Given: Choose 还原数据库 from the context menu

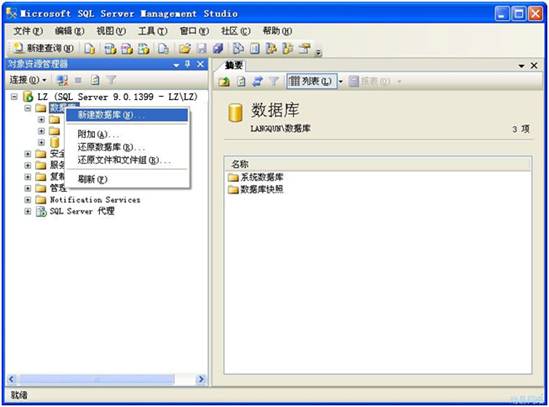Looking at the screenshot, I should 127,147.
